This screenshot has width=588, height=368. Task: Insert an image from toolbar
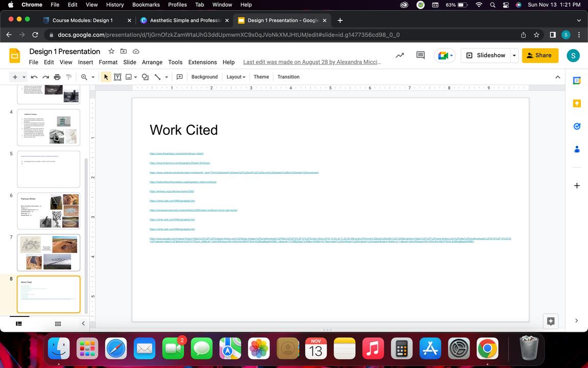129,77
